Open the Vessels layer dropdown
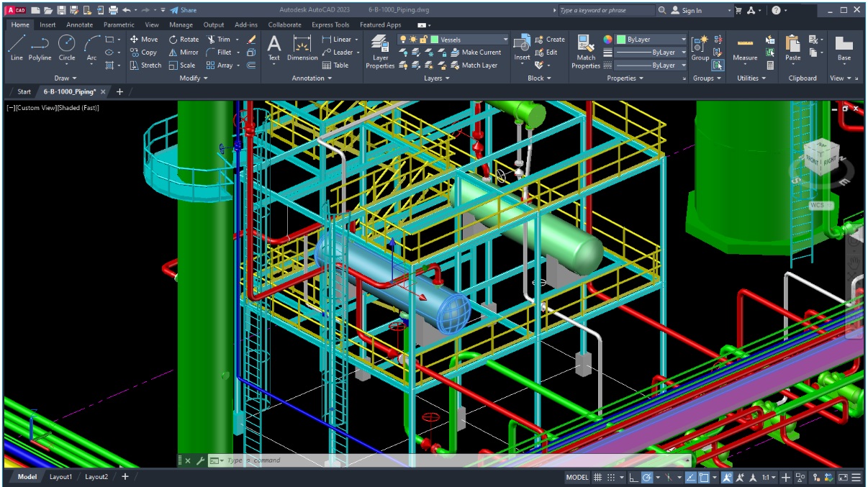Image resolution: width=868 pixels, height=487 pixels. tap(506, 40)
